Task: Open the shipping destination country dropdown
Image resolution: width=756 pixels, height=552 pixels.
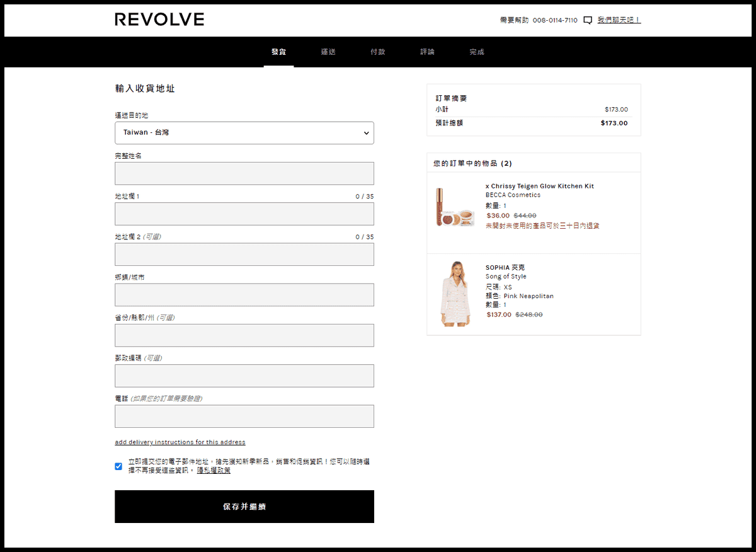Action: tap(244, 133)
